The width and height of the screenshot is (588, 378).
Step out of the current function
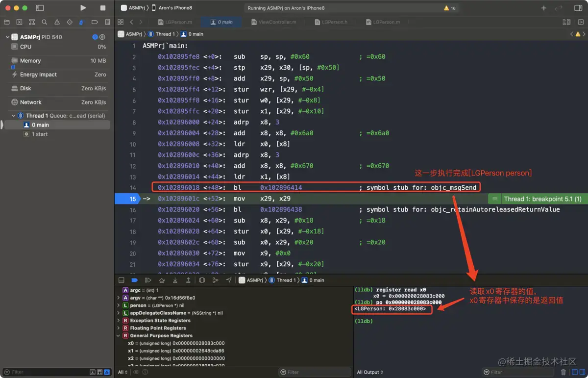(x=188, y=280)
